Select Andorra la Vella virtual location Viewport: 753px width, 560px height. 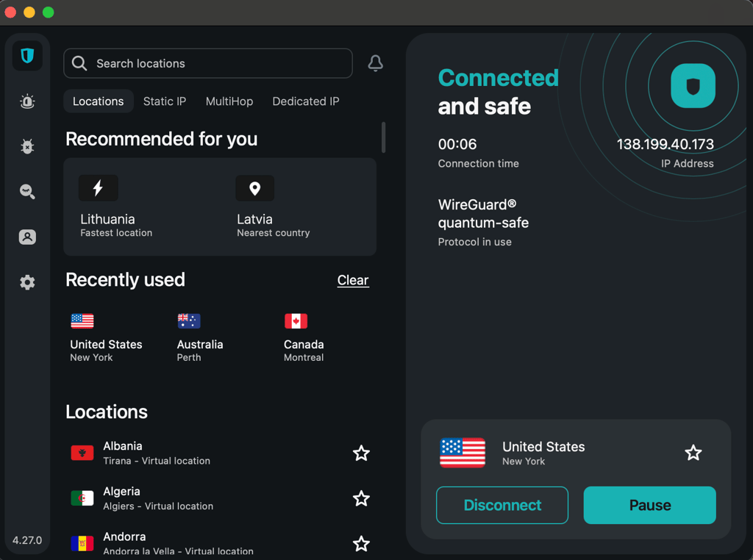point(220,543)
